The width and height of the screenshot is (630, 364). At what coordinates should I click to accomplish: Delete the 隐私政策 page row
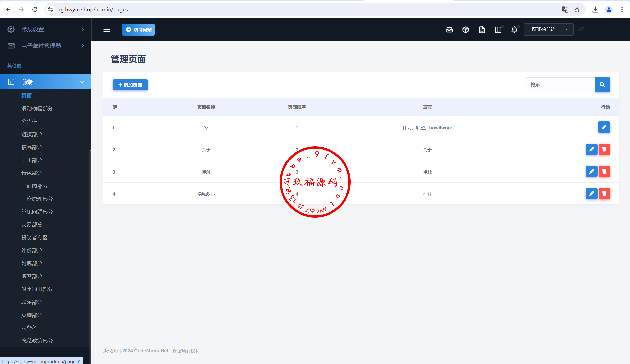click(604, 193)
